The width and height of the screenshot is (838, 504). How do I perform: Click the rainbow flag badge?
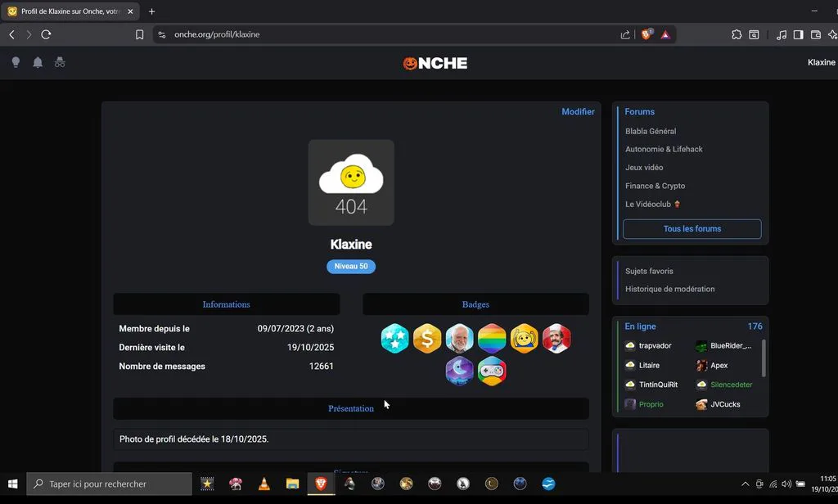[x=492, y=338]
